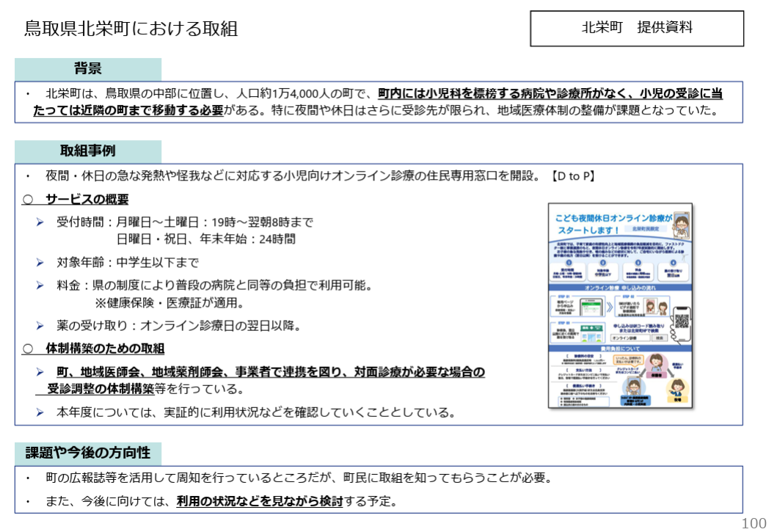The width and height of the screenshot is (769, 532).
Task: Click the arrow bullet before 対象年齢
Action: [40, 262]
